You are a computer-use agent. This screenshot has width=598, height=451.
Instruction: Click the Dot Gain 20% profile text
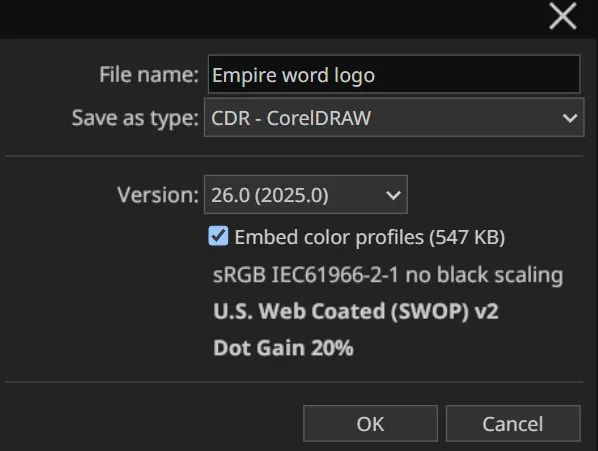point(283,348)
